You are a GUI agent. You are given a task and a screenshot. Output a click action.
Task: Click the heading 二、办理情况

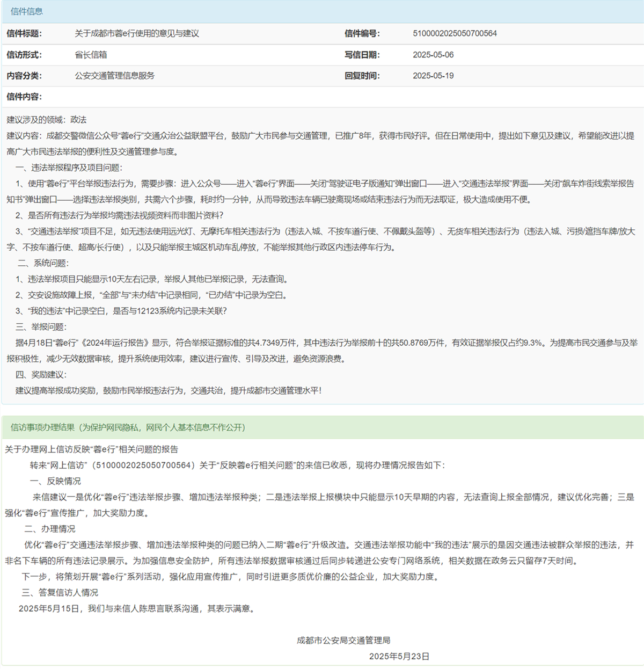(x=50, y=529)
